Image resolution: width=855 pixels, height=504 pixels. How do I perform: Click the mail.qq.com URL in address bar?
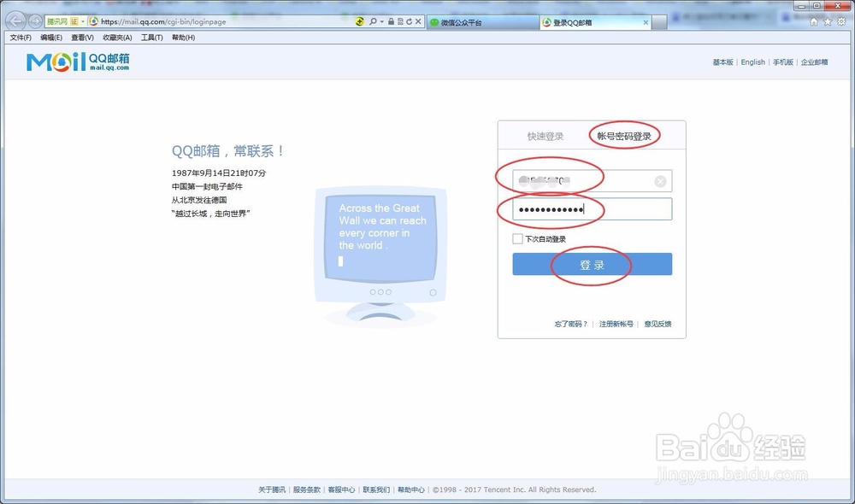pos(163,22)
